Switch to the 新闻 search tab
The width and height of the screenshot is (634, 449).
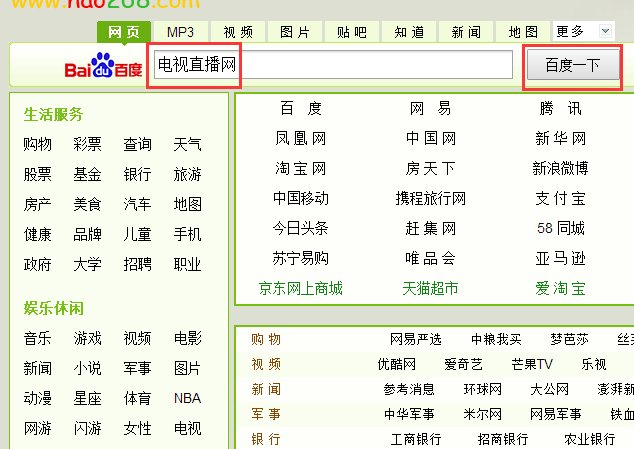[x=466, y=32]
